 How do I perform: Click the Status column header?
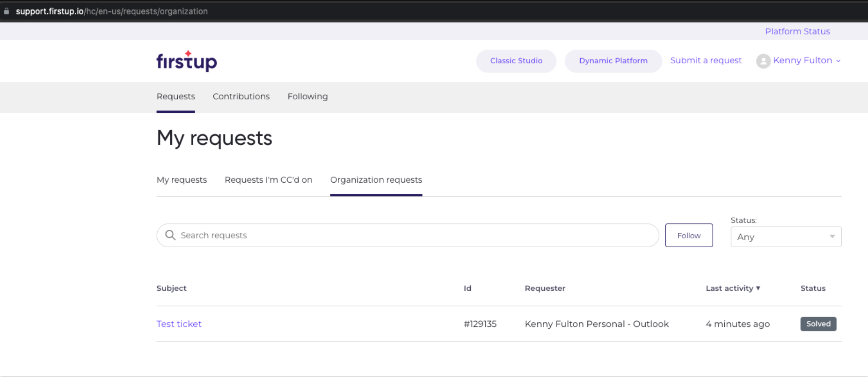point(813,288)
